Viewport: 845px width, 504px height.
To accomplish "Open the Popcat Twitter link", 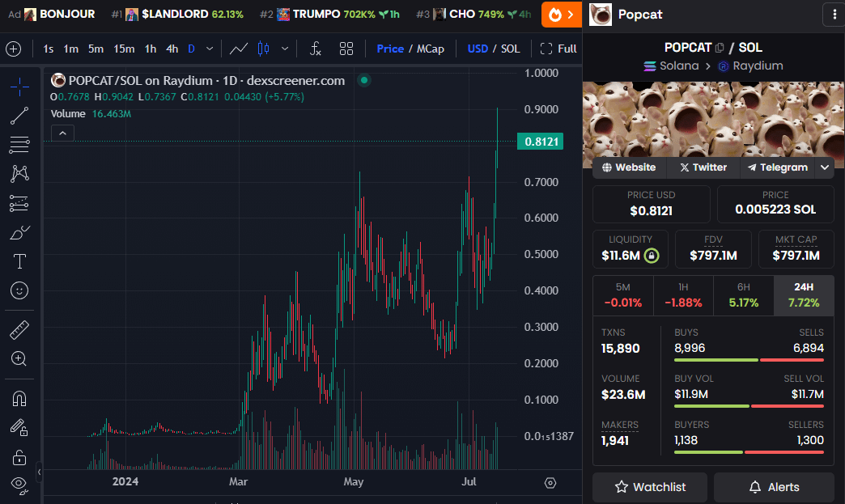I will click(703, 167).
